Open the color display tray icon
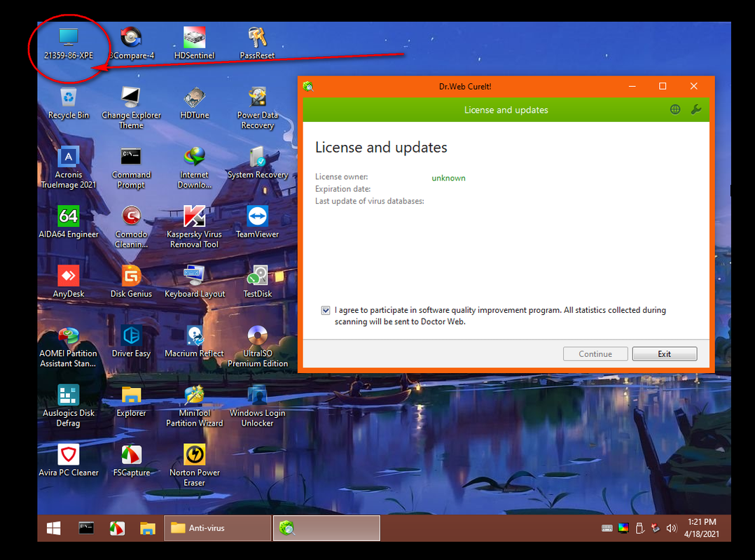The width and height of the screenshot is (755, 560). point(623,528)
